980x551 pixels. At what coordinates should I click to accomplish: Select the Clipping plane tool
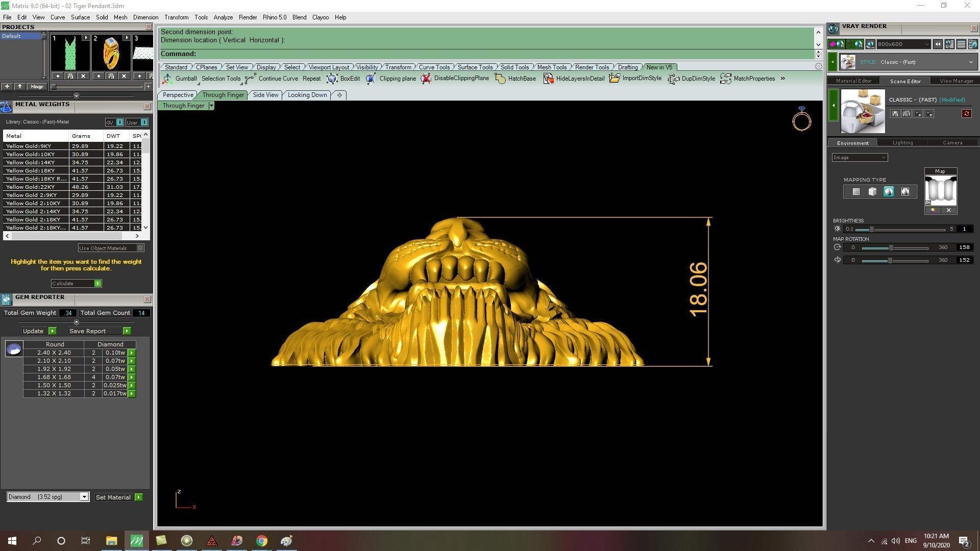pyautogui.click(x=391, y=79)
